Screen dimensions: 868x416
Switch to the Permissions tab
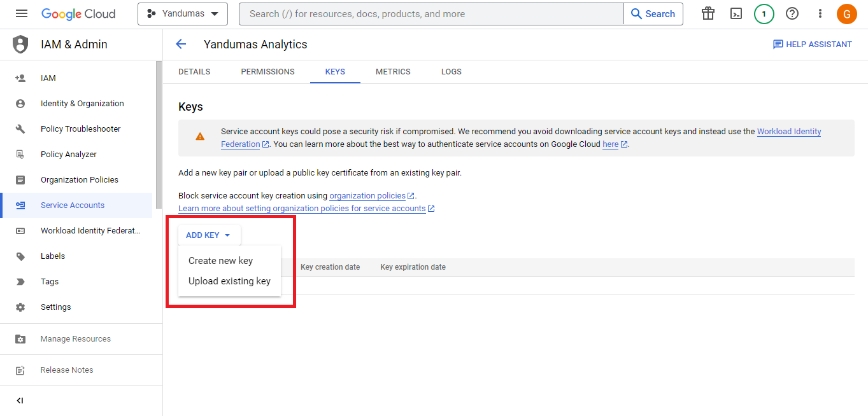267,72
